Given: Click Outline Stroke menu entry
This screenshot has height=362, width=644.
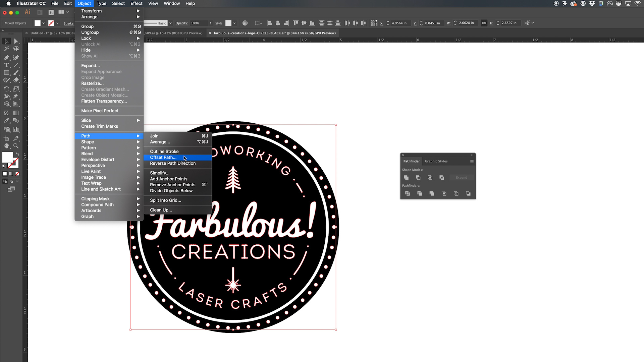Looking at the screenshot, I should (x=164, y=152).
